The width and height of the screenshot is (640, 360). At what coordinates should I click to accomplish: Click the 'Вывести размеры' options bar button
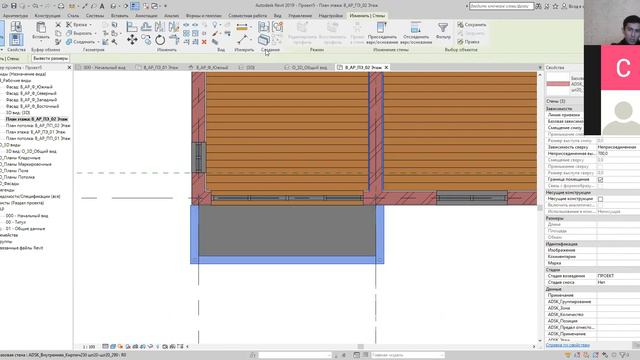pyautogui.click(x=50, y=59)
